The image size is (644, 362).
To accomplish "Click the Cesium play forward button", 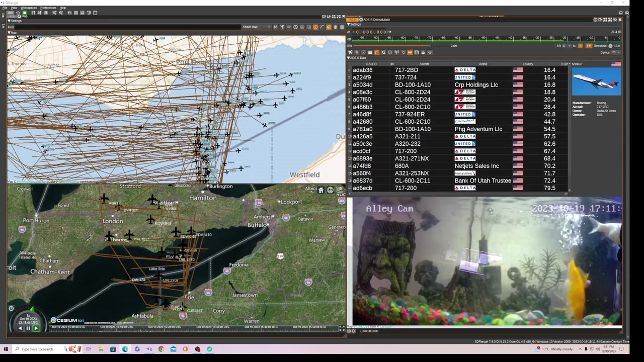I will (x=36, y=328).
